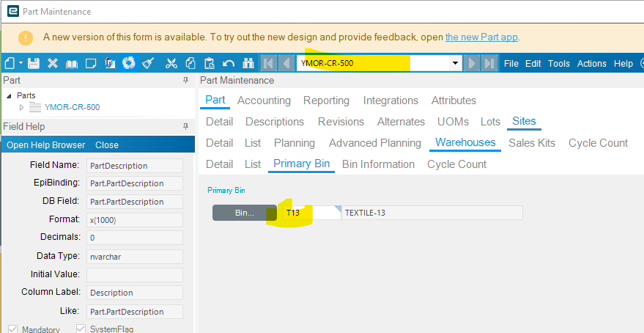Open the UOMs tab
Image resolution: width=644 pixels, height=333 pixels.
(453, 122)
